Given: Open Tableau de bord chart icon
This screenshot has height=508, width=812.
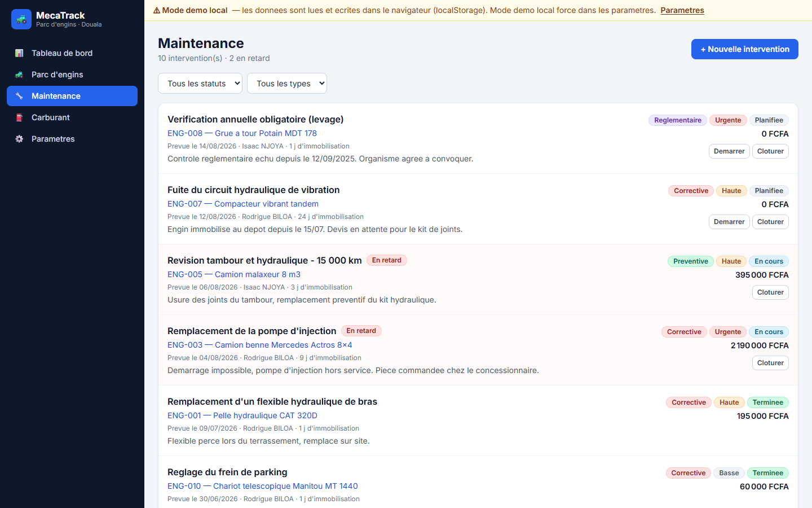Looking at the screenshot, I should [19, 53].
